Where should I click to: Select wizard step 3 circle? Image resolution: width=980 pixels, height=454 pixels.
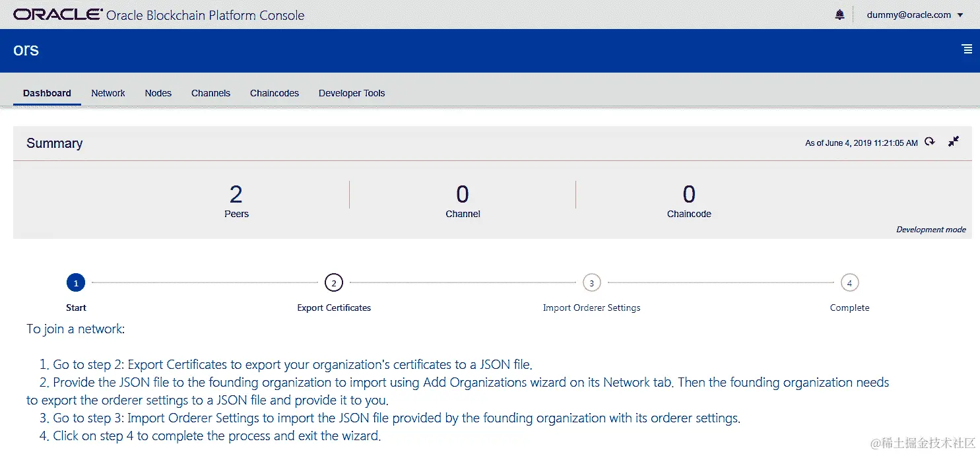click(591, 283)
